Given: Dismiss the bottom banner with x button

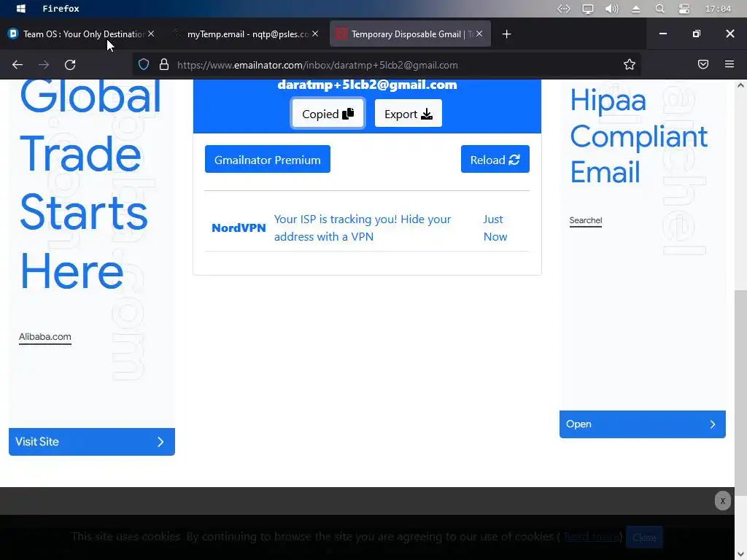Looking at the screenshot, I should coord(723,501).
